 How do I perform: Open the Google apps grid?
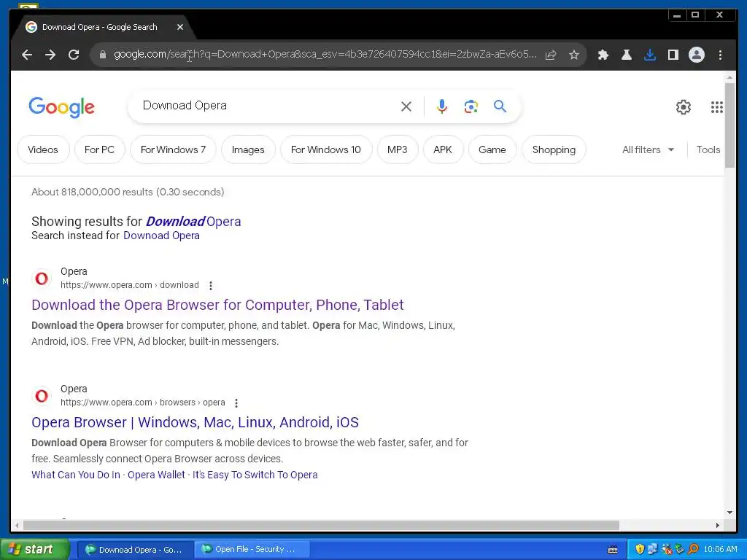point(716,106)
